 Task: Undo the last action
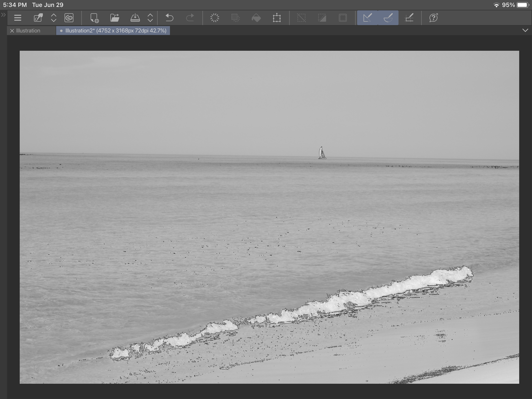(x=169, y=18)
